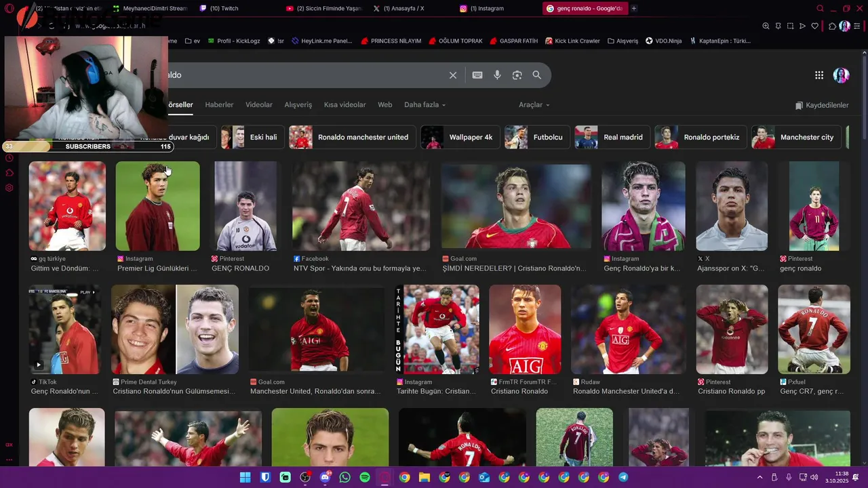868x488 pixels.
Task: Click the magnifier search submit icon
Action: (x=537, y=75)
